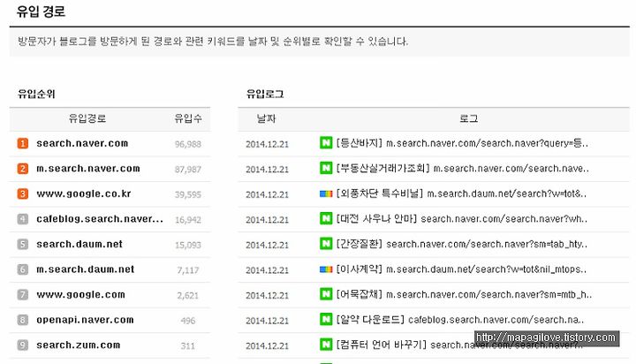Screen dimensions: 636x364
Task: Open search.naver.com referrer entry
Action: pos(82,143)
